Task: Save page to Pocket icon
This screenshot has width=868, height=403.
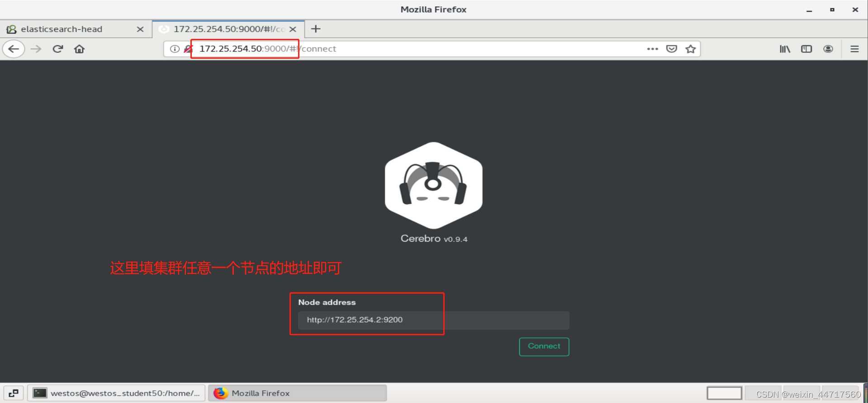Action: tap(672, 49)
